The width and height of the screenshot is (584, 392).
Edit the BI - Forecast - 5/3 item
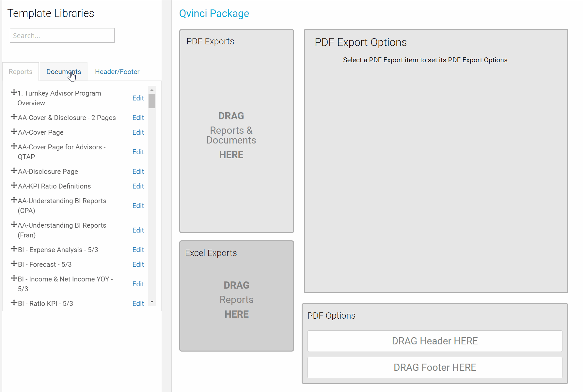tap(138, 264)
